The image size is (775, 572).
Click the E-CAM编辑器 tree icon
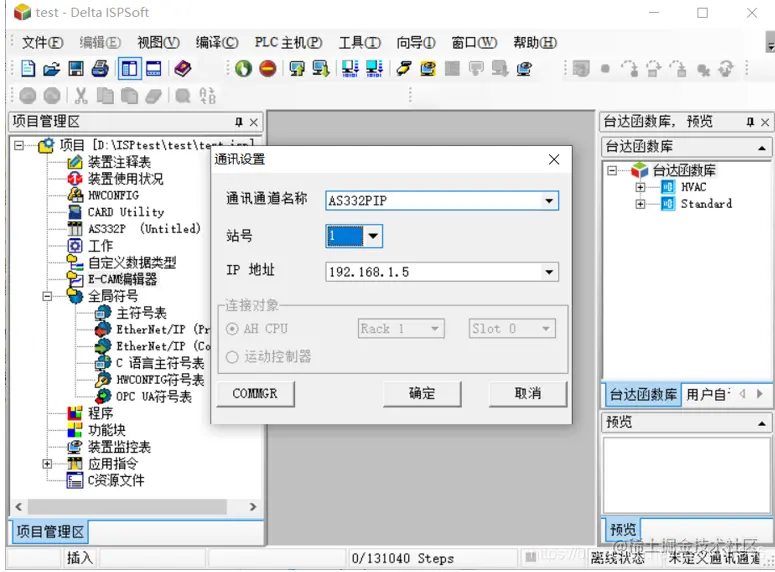[75, 279]
